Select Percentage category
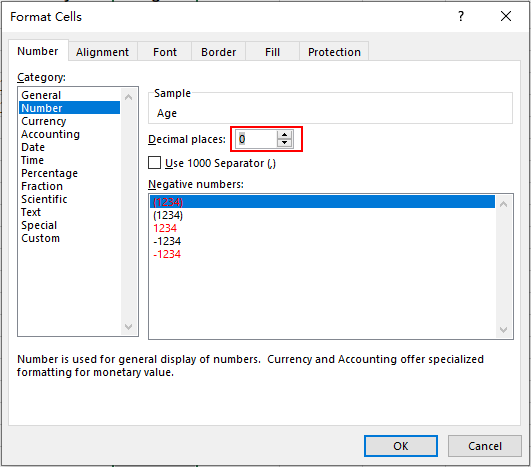Screen dimensions: 531x467 pyautogui.click(x=49, y=173)
